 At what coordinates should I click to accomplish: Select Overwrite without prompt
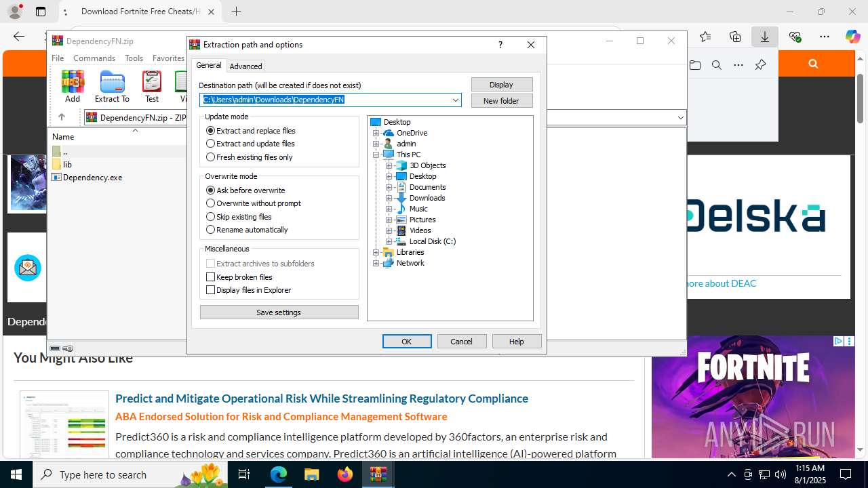tap(254, 203)
